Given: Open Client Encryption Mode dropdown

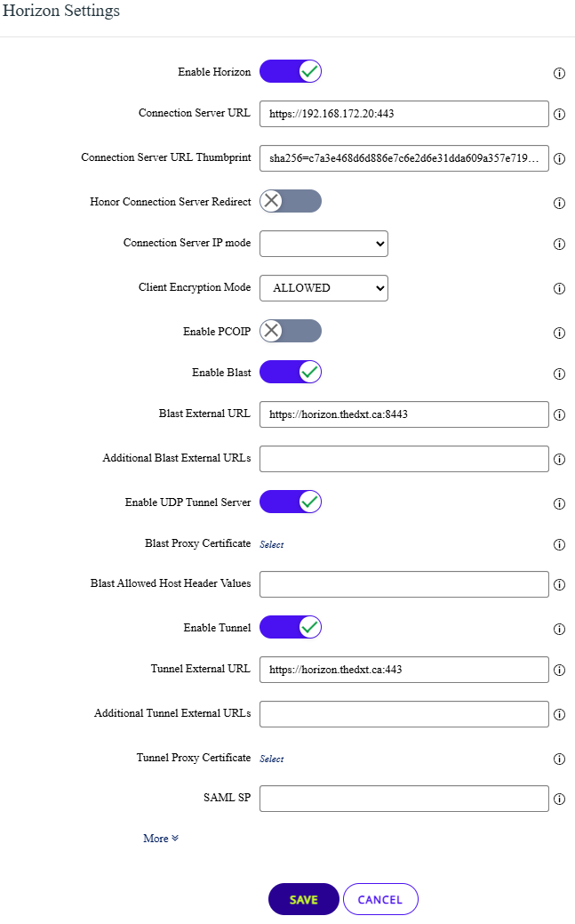Looking at the screenshot, I should [x=323, y=287].
